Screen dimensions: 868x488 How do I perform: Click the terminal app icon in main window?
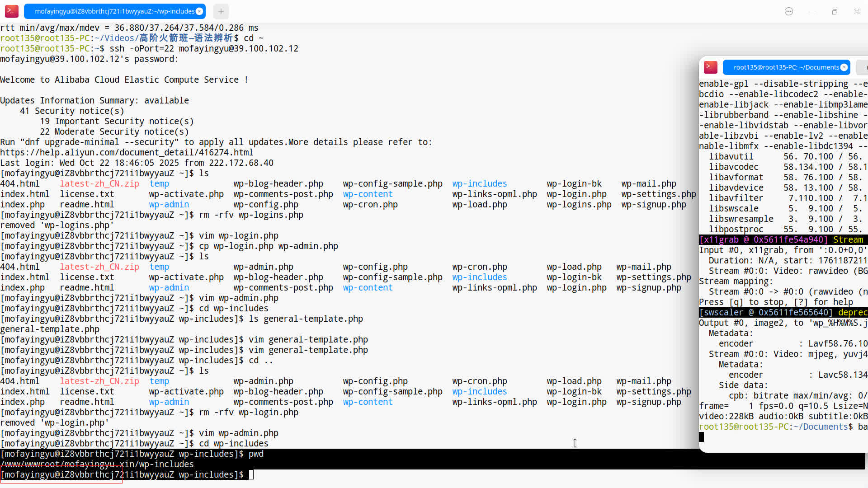coord(11,11)
